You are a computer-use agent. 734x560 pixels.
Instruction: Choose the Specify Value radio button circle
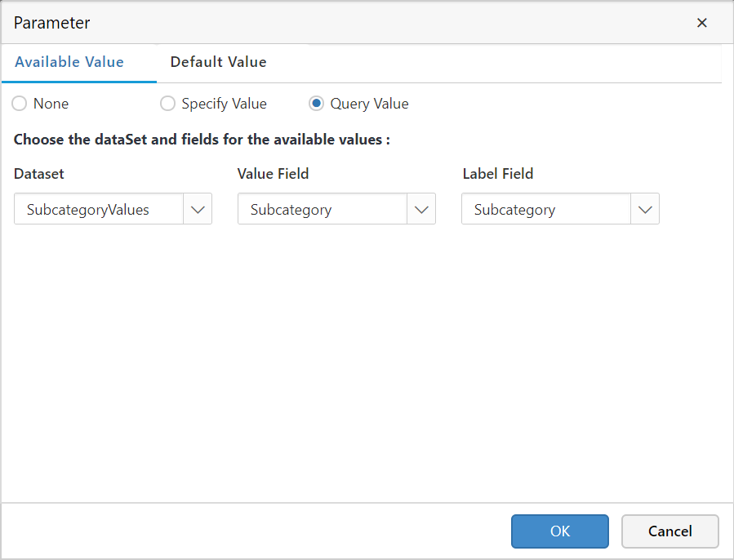tap(167, 104)
